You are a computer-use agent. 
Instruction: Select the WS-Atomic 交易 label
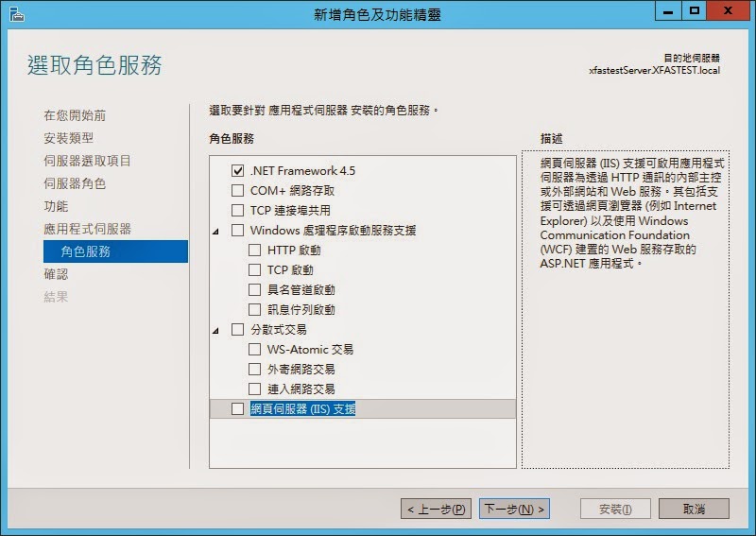pos(310,349)
